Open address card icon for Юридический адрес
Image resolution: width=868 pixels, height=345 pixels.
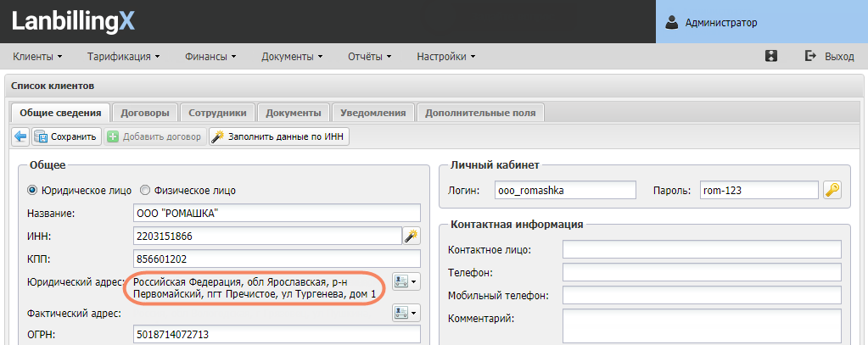(x=407, y=281)
